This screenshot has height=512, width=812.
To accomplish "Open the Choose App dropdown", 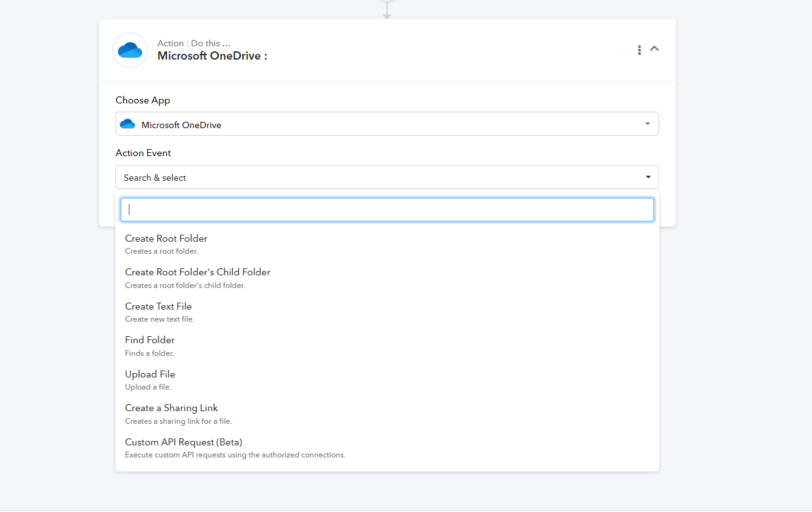I will pos(387,124).
